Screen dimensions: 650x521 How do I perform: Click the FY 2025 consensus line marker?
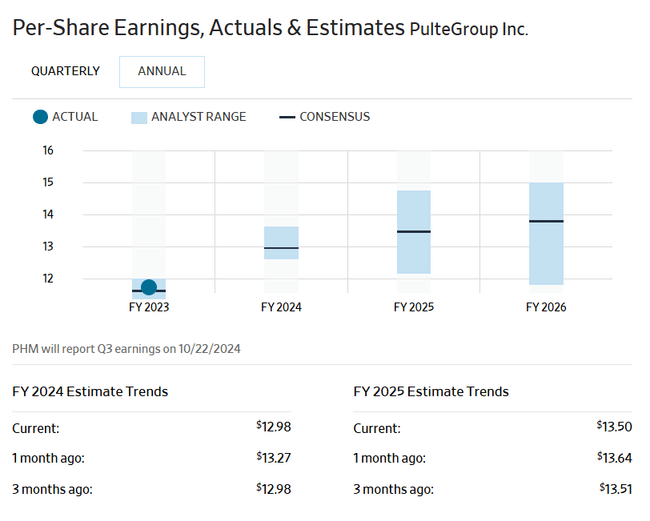[414, 231]
